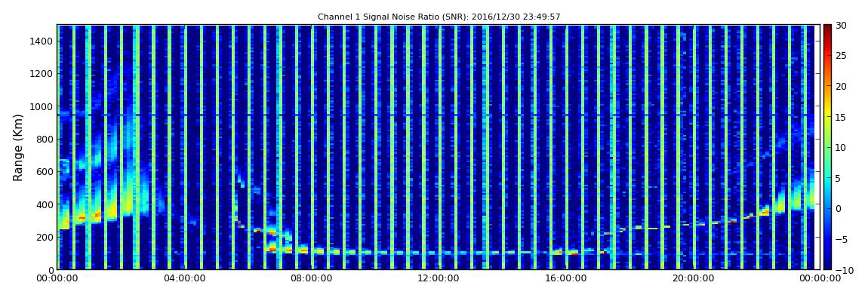The image size is (868, 307).
Task: Click the 12:00:00 time axis label
Action: (x=437, y=278)
